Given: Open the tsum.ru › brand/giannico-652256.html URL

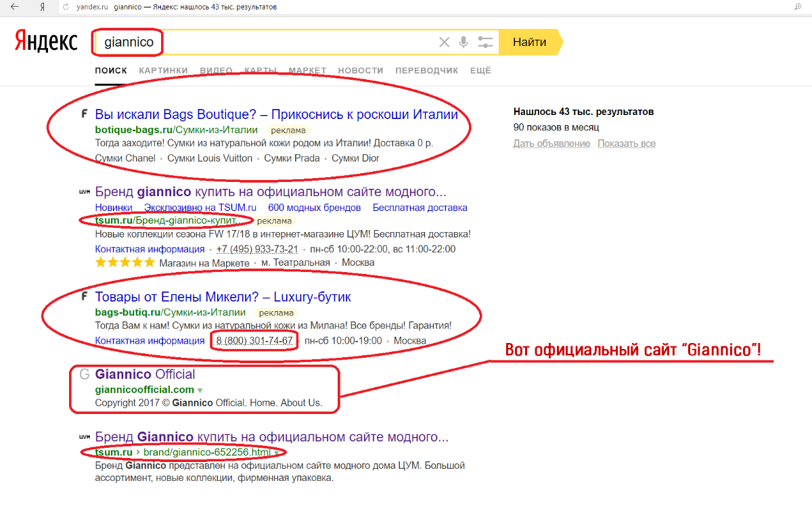Looking at the screenshot, I should click(183, 452).
